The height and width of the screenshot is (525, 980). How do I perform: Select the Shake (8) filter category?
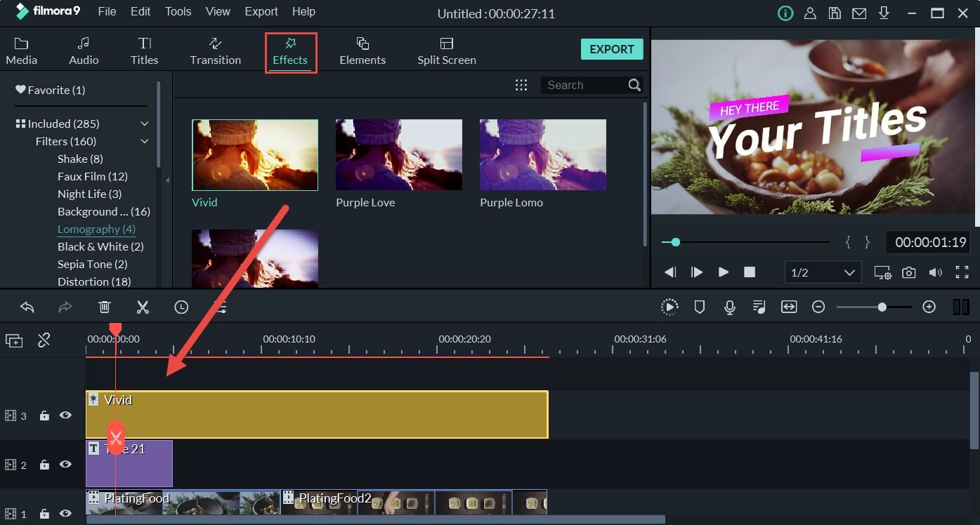[x=80, y=159]
